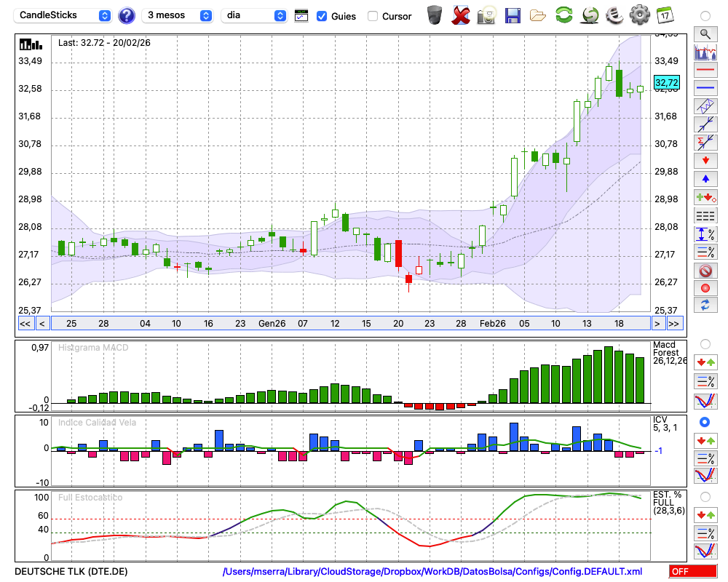Click the blue up arrow marker tool
This screenshot has height=582, width=728.
(x=705, y=179)
